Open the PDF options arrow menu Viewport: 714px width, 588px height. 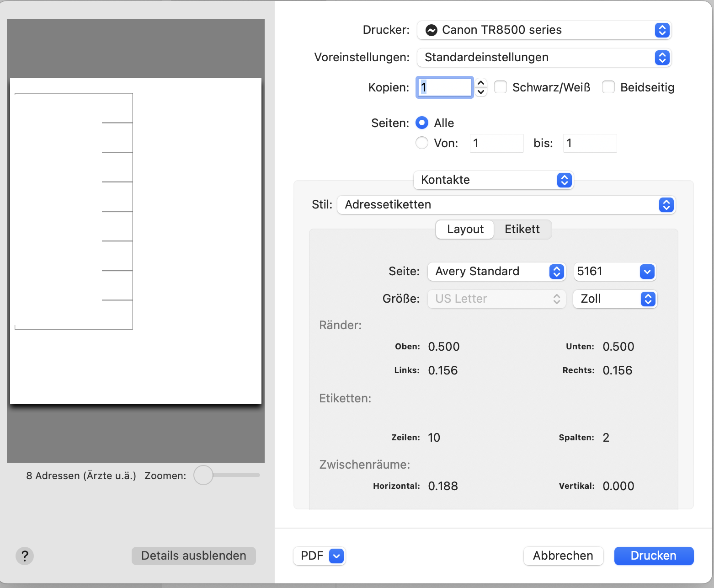tap(336, 556)
